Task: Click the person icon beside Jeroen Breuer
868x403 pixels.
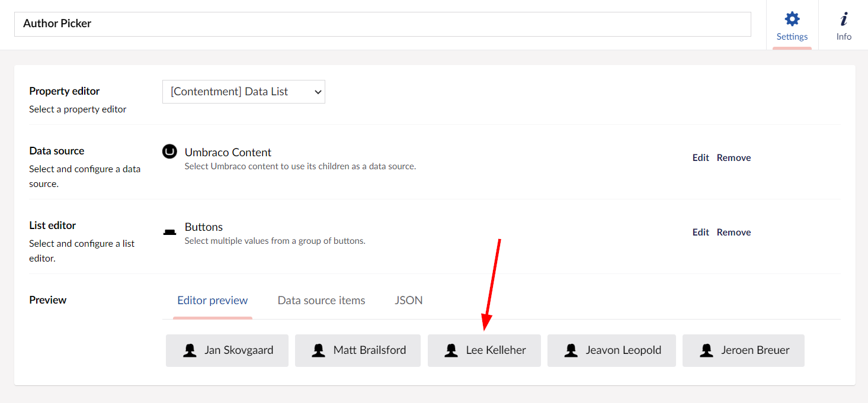Action: click(706, 350)
